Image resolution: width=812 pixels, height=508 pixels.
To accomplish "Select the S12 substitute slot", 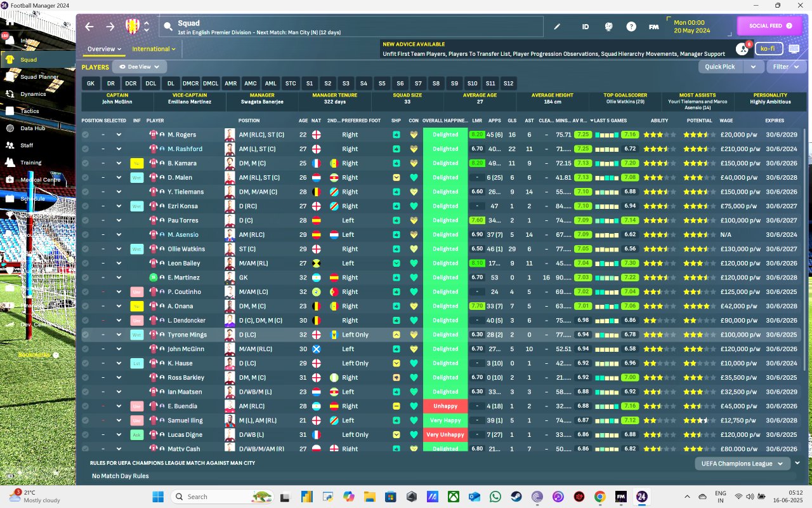I will click(x=508, y=83).
